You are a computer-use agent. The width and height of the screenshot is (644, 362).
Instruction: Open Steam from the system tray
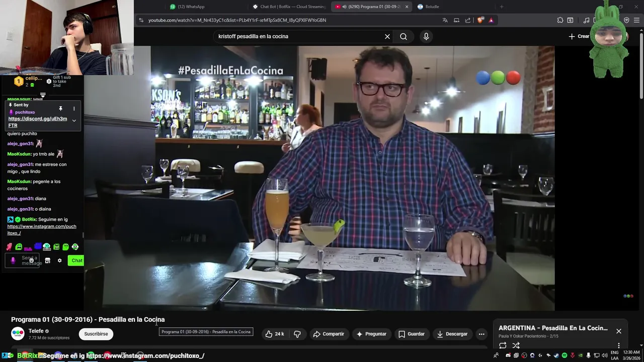556,355
